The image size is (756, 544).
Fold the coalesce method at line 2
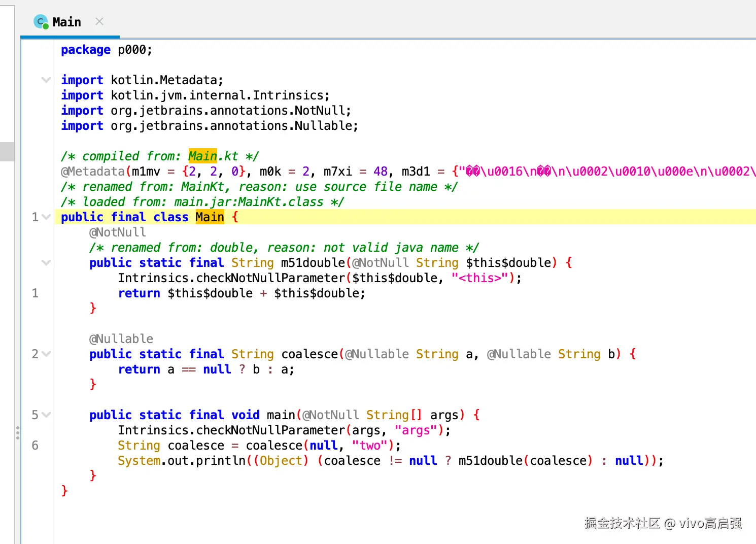click(46, 354)
